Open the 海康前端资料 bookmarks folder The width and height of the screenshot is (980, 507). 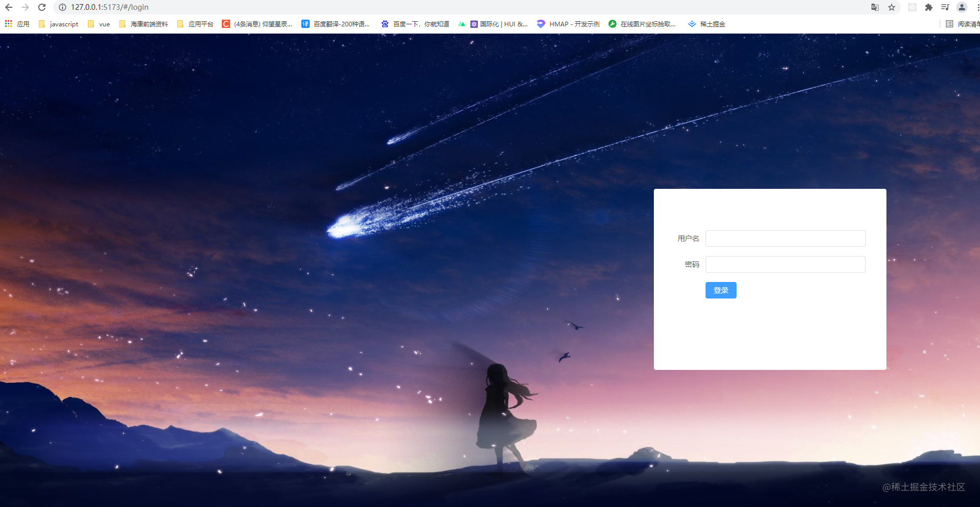[x=144, y=24]
